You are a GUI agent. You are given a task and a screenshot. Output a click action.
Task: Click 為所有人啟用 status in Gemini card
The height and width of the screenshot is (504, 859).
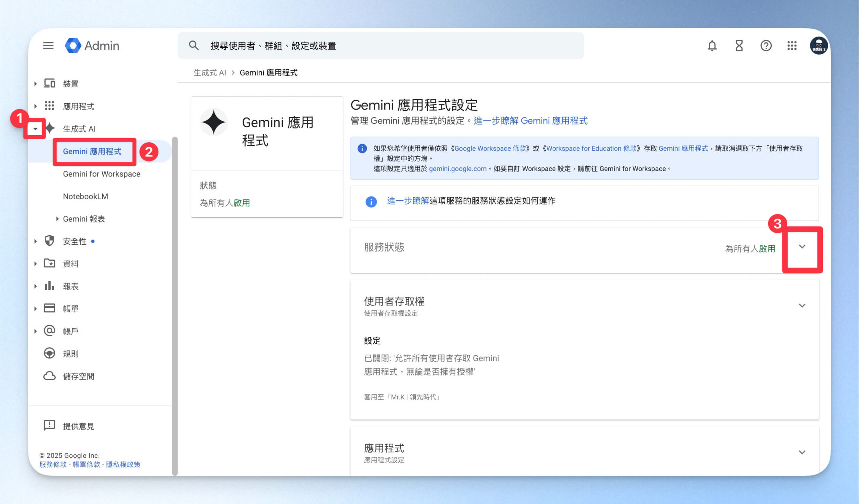[224, 203]
